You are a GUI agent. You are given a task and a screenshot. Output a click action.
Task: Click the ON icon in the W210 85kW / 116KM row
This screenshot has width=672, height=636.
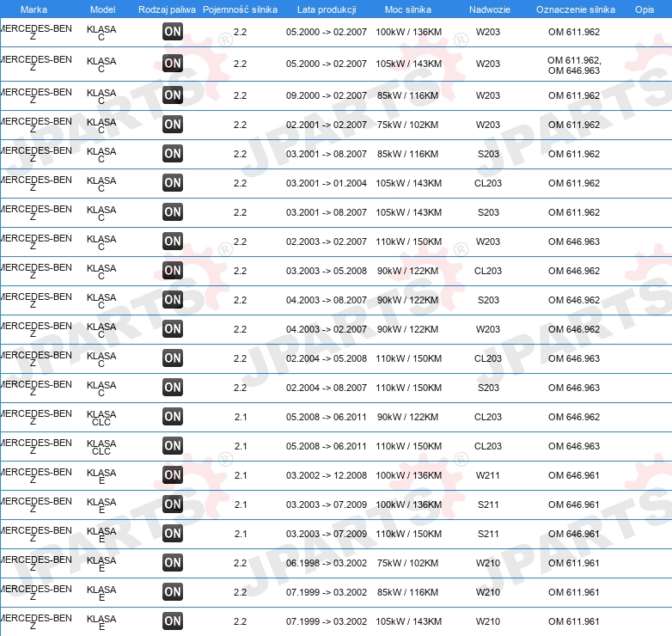point(173,591)
